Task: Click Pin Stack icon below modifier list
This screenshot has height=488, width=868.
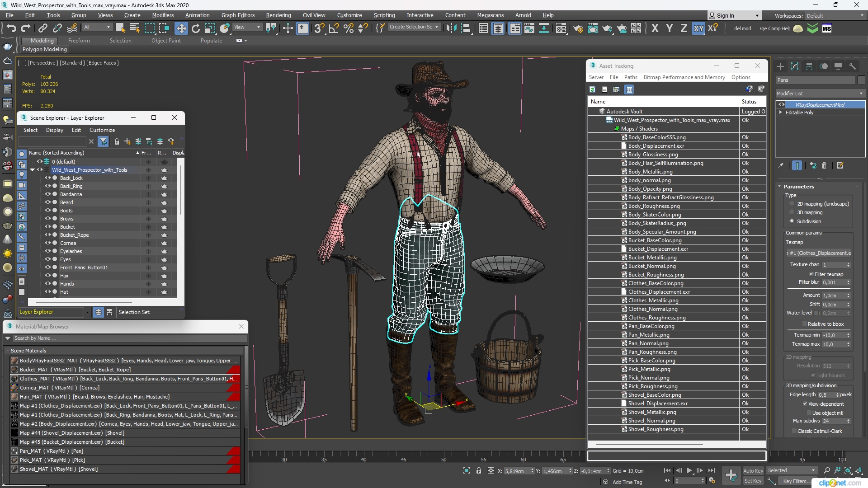Action: tap(781, 165)
